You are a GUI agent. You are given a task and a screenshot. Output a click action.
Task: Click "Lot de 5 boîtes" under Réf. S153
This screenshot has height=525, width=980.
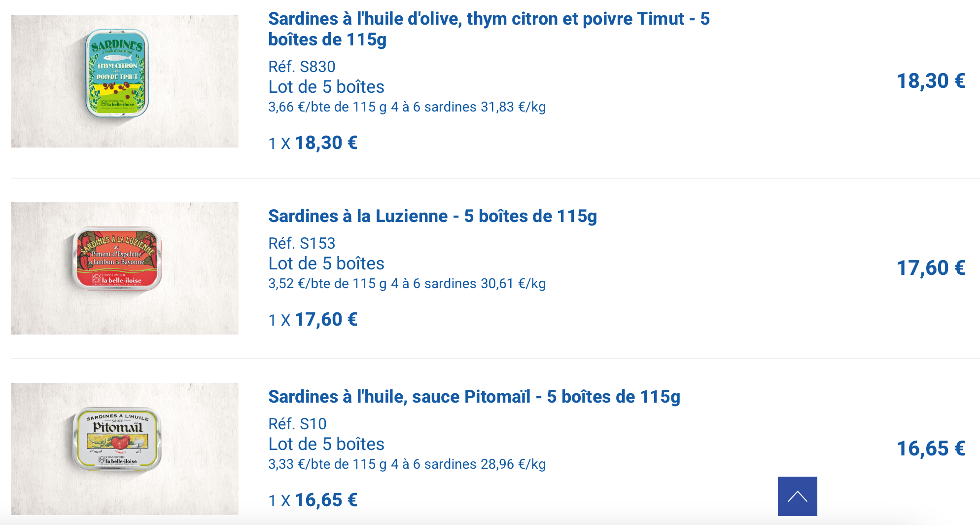(x=326, y=263)
